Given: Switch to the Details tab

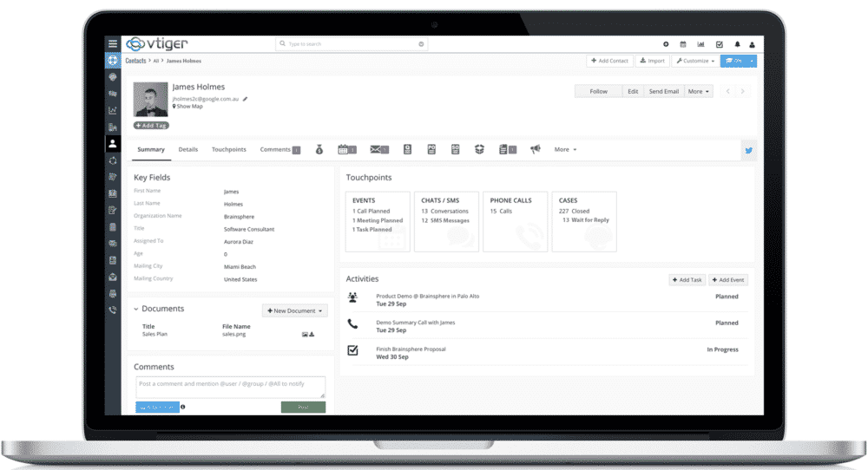Looking at the screenshot, I should [x=188, y=149].
